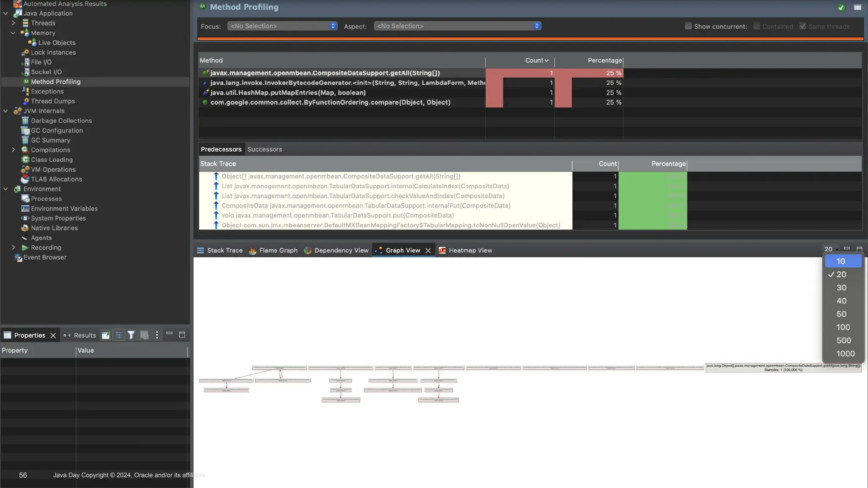Enable the Show concurrent checkbox

(688, 26)
